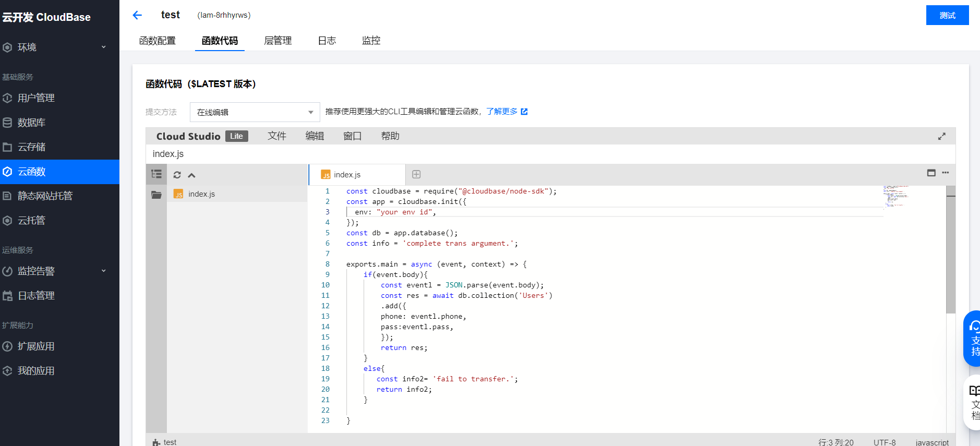The height and width of the screenshot is (446, 980).
Task: Open 扩展应用 extension apps icon
Action: (7, 346)
